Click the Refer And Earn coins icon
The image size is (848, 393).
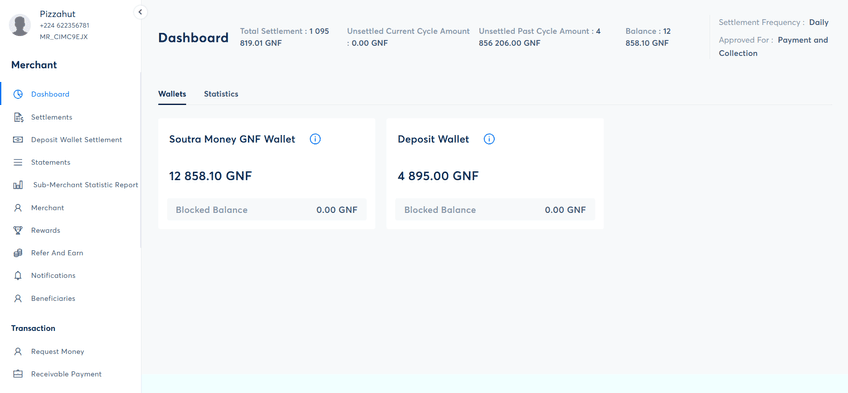pos(18,253)
